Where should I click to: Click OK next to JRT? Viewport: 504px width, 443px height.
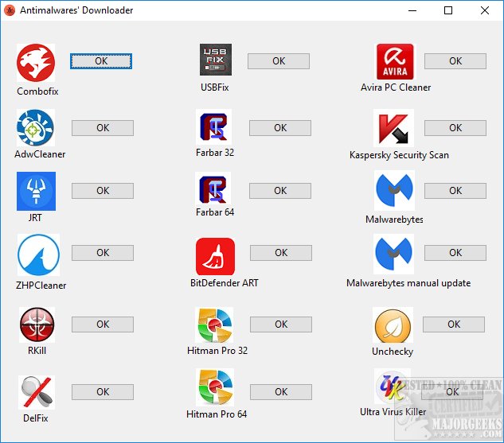click(103, 191)
